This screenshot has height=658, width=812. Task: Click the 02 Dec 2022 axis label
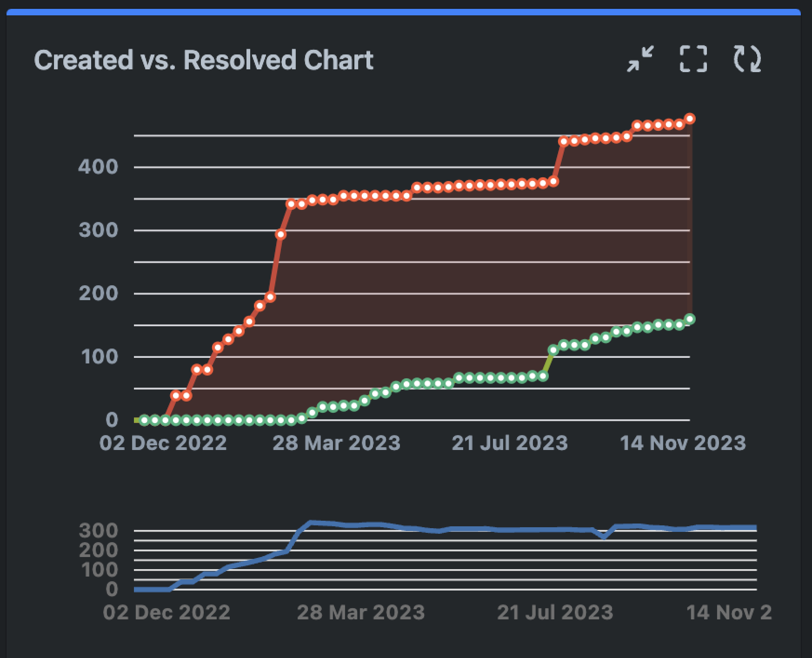pyautogui.click(x=163, y=443)
